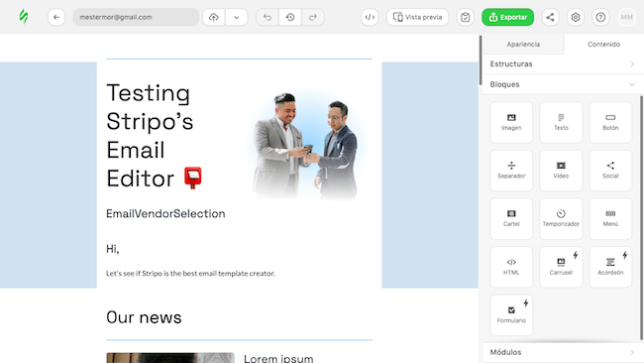Open the version history clock icon
The height and width of the screenshot is (363, 644).
pos(290,17)
